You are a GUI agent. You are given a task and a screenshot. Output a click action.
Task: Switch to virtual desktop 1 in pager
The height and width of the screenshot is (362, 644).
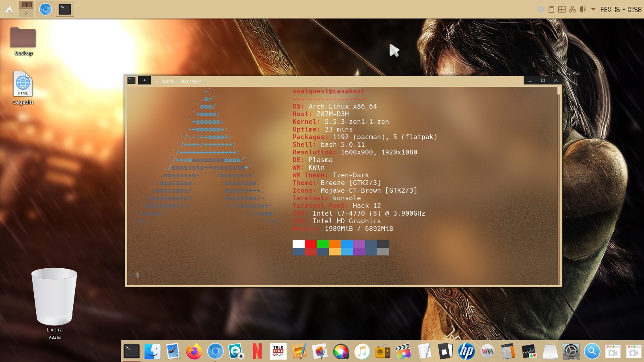(x=27, y=5)
